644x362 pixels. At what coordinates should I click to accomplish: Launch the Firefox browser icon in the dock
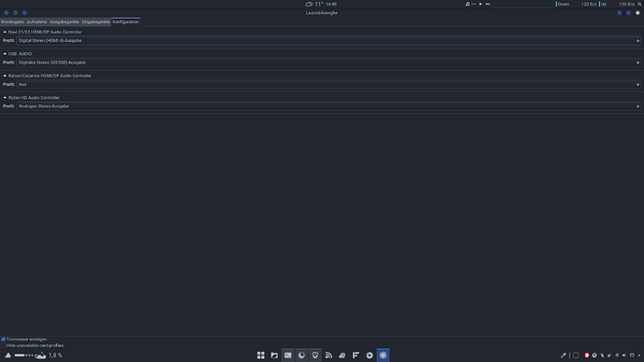pos(301,355)
